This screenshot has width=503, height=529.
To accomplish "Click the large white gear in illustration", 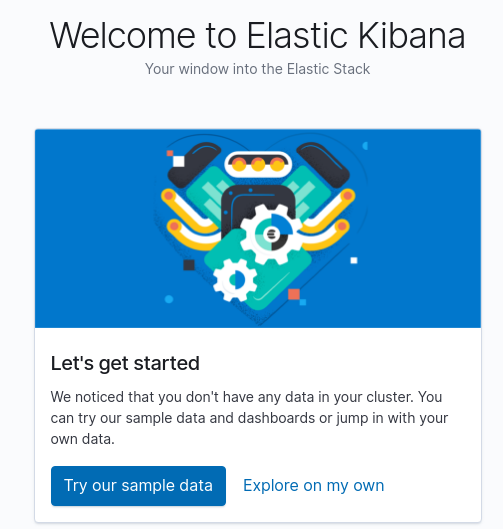I will click(x=271, y=234).
